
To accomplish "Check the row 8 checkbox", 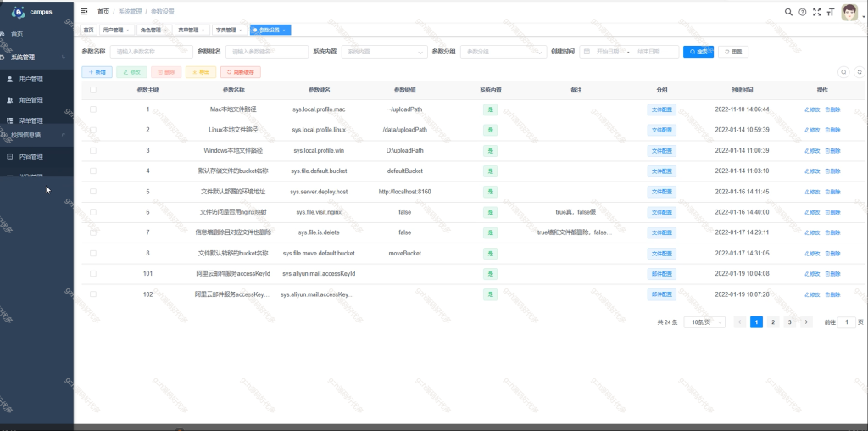I will (93, 253).
